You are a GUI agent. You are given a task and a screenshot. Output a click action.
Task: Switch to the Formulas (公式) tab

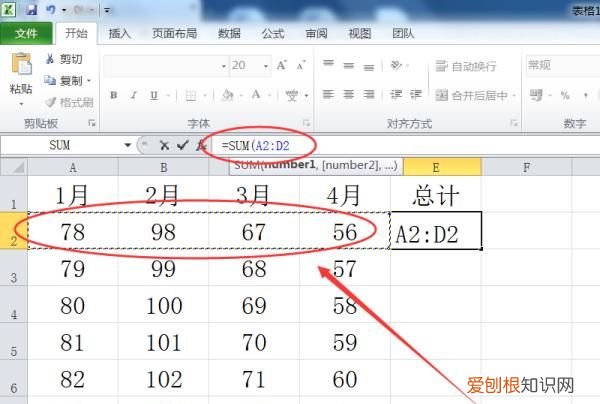[x=273, y=34]
